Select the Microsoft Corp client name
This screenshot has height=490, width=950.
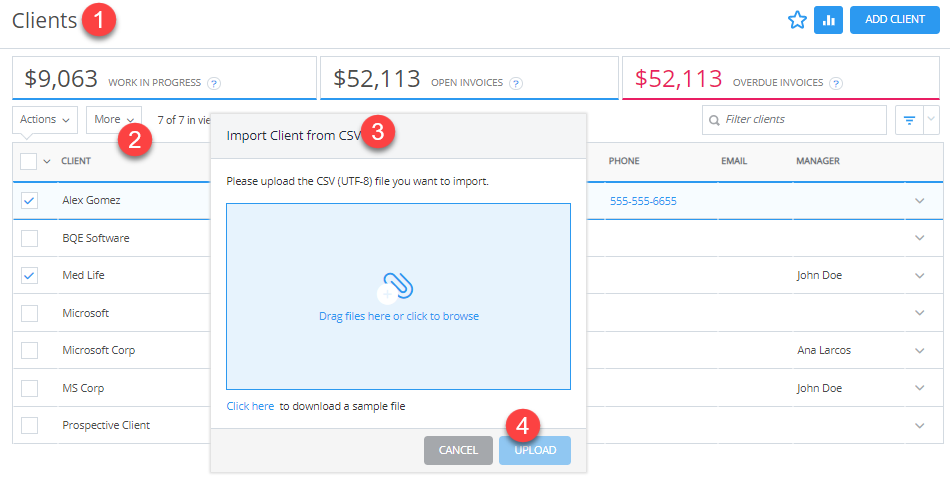coord(98,351)
